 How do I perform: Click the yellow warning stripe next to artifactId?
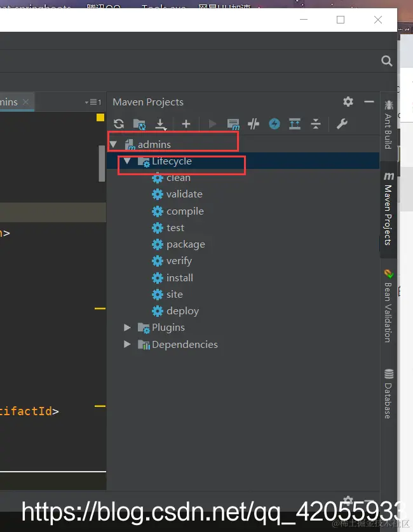(100, 406)
